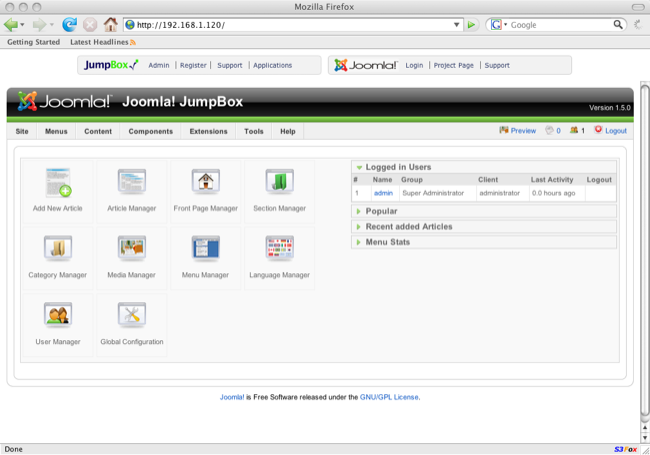The width and height of the screenshot is (650, 455).
Task: Click the Super Administrator group cell
Action: pos(437,193)
